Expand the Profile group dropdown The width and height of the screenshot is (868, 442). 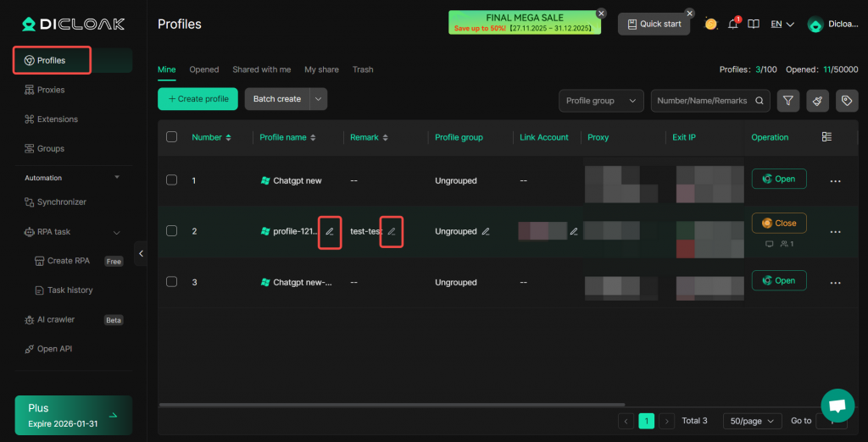click(601, 101)
